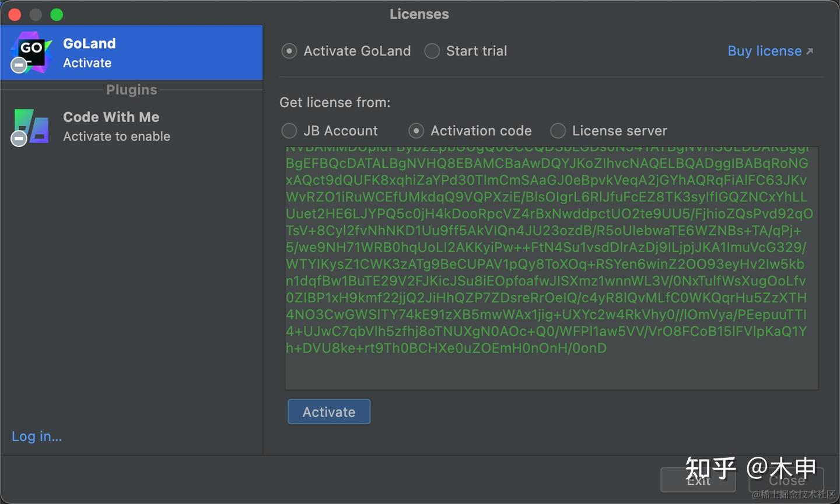
Task: Click the Code With Me plugin icon
Action: coord(32,125)
